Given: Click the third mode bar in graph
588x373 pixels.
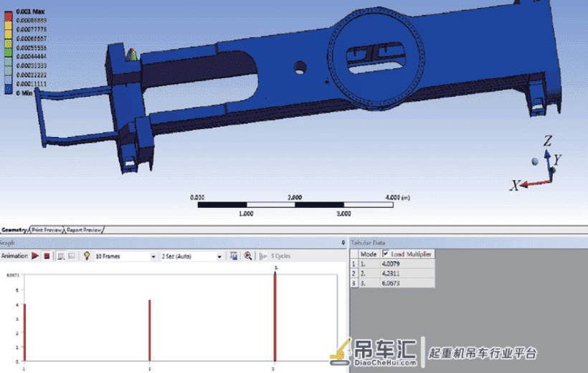Looking at the screenshot, I should click(x=275, y=317).
